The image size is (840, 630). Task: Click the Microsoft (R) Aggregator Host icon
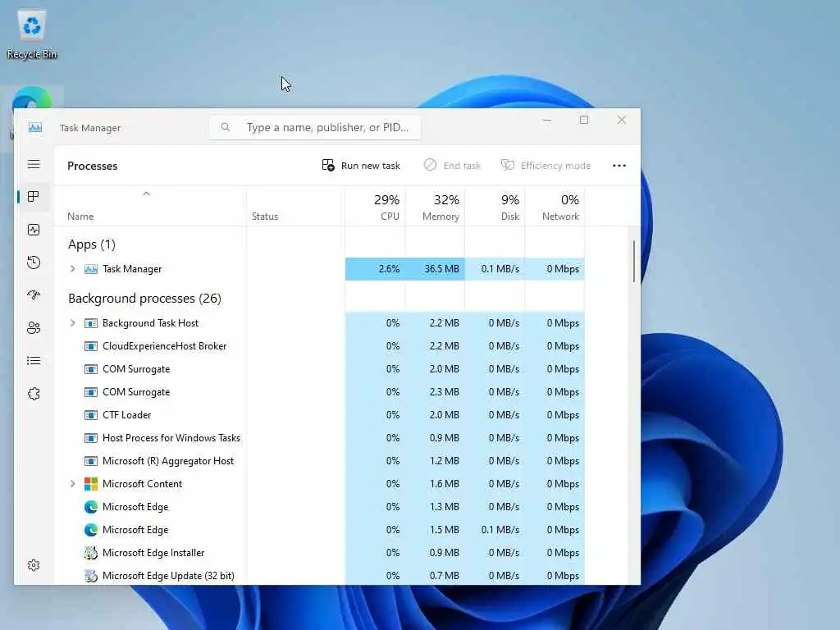91,461
